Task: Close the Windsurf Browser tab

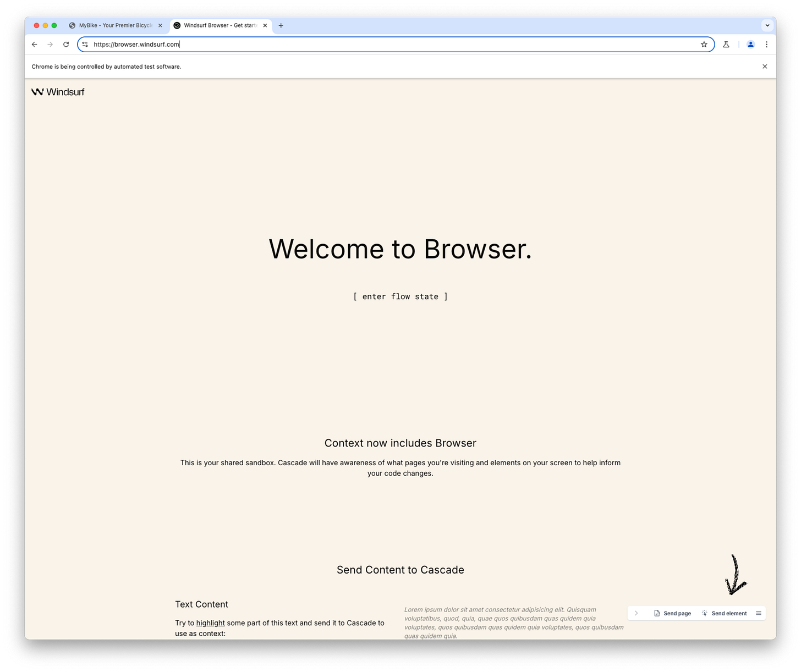Action: pos(265,25)
